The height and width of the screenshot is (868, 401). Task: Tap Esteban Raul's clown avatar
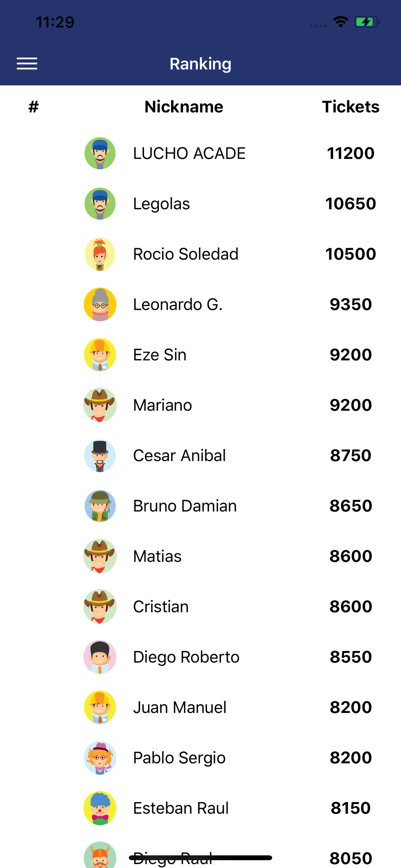100,808
